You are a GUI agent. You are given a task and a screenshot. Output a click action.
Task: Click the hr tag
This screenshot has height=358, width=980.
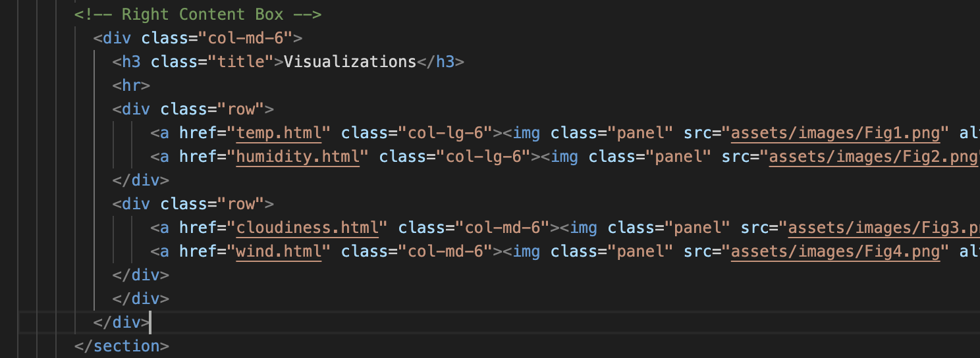132,86
